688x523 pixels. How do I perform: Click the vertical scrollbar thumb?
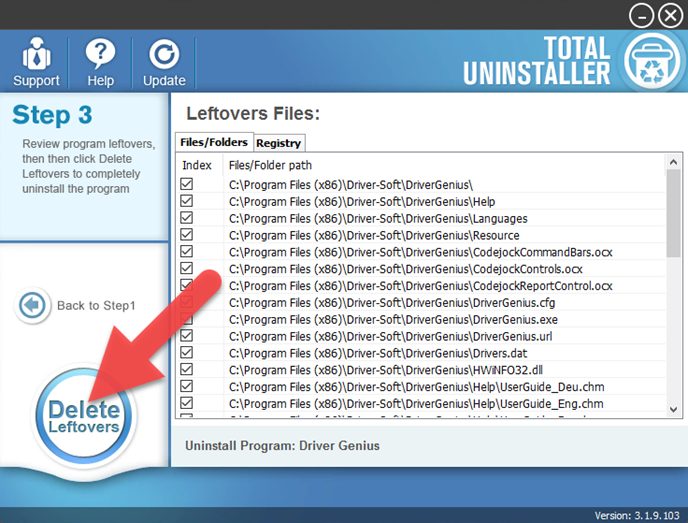pyautogui.click(x=674, y=213)
